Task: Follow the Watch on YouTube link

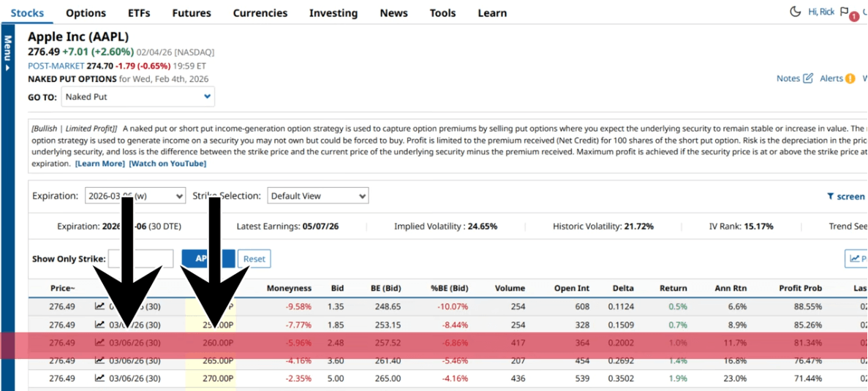Action: pyautogui.click(x=167, y=164)
